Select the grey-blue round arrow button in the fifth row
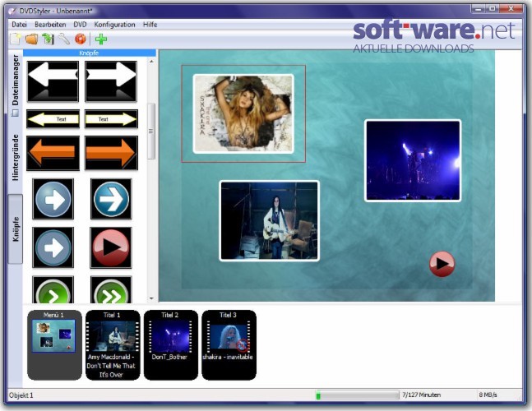Screen dimensions: 532x411 click(x=53, y=248)
